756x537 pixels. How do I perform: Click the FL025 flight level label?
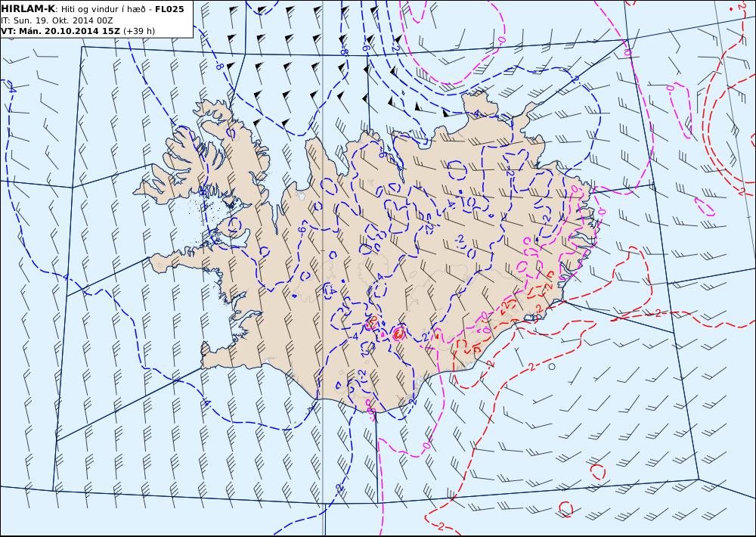[x=169, y=9]
